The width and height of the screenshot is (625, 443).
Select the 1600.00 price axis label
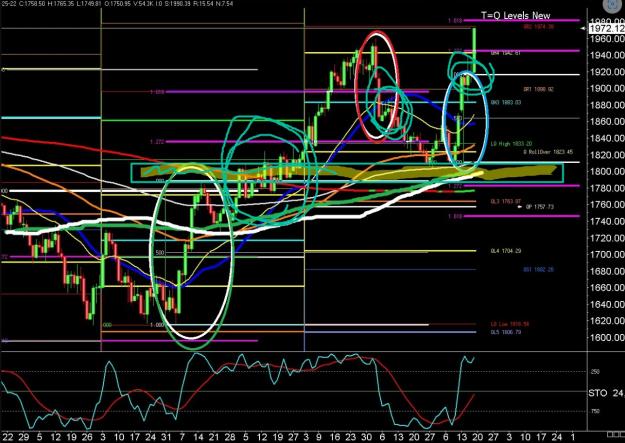click(x=607, y=337)
